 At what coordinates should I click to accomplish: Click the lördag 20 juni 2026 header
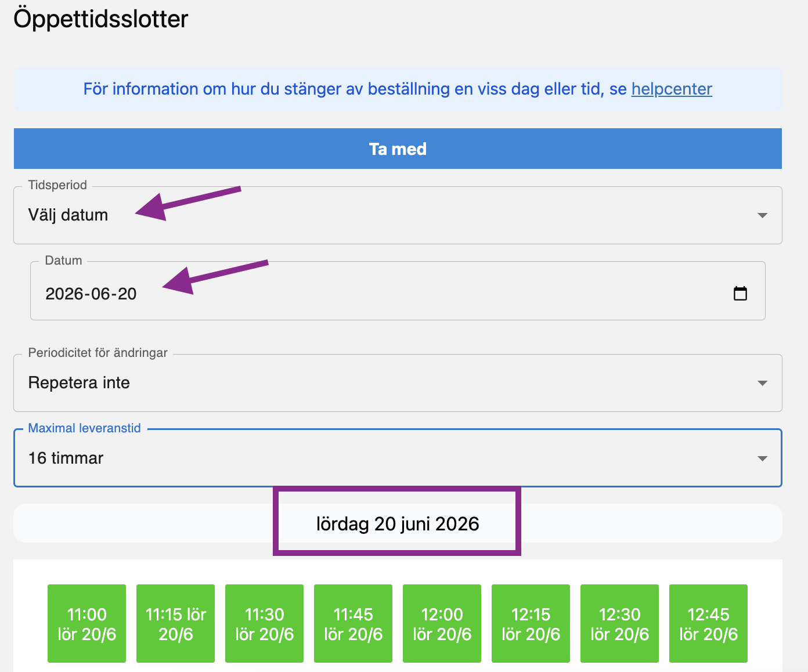click(x=398, y=523)
